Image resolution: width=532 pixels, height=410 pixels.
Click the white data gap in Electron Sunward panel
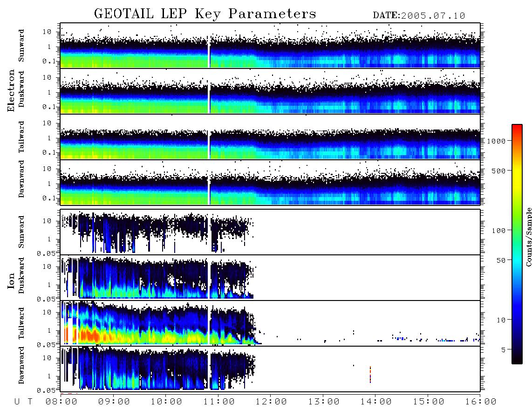pyautogui.click(x=209, y=46)
